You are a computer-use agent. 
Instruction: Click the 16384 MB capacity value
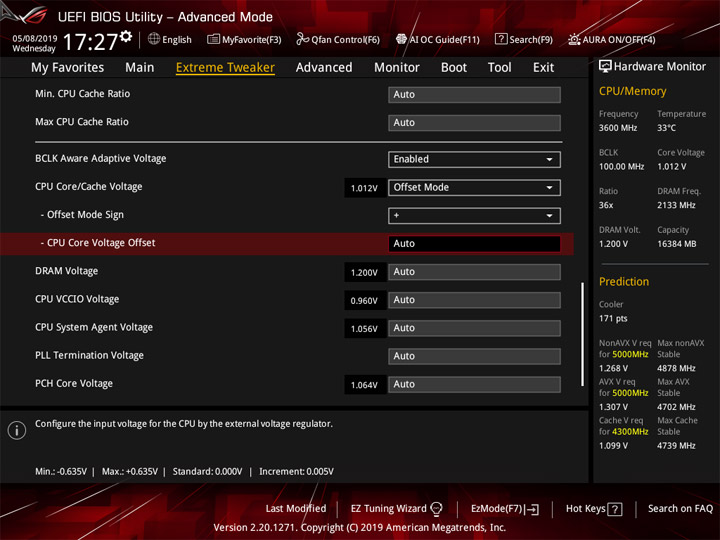pos(676,244)
